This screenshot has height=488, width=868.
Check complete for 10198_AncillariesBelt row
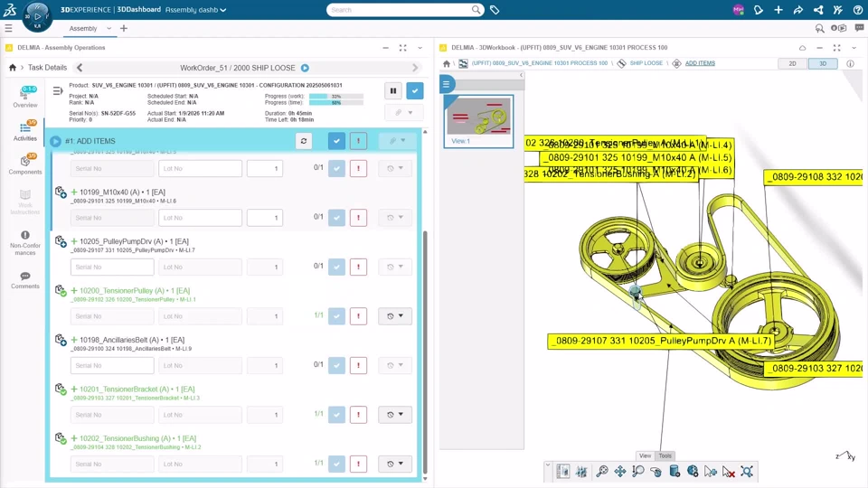[x=336, y=365]
